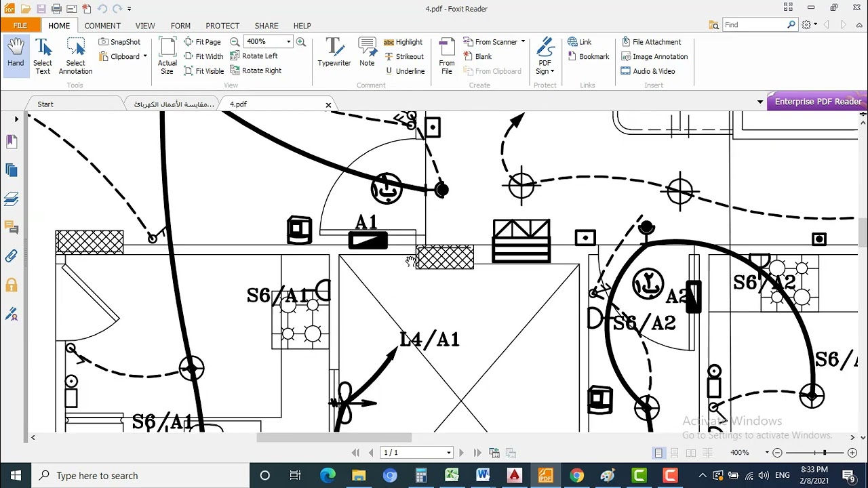Switch to the FORM ribbon tab
The width and height of the screenshot is (868, 488).
pyautogui.click(x=180, y=26)
